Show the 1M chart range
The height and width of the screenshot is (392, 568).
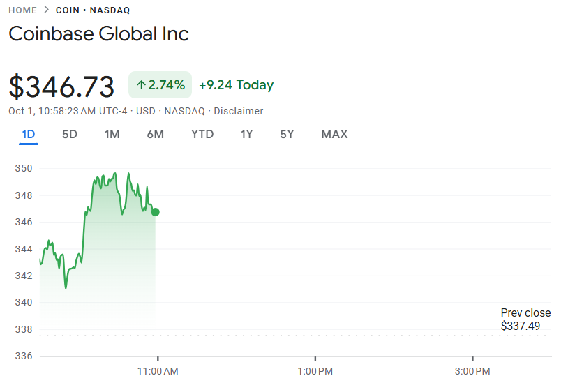(x=112, y=134)
